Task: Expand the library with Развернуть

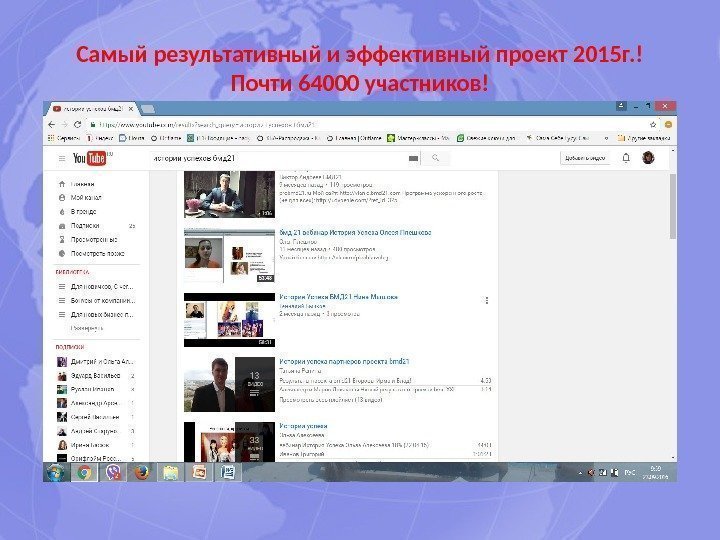Action: pos(87,328)
